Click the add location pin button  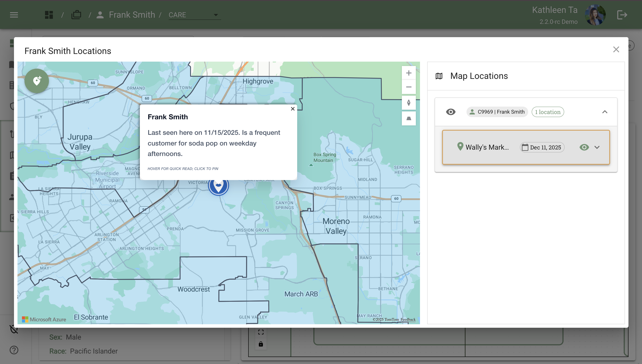37,81
